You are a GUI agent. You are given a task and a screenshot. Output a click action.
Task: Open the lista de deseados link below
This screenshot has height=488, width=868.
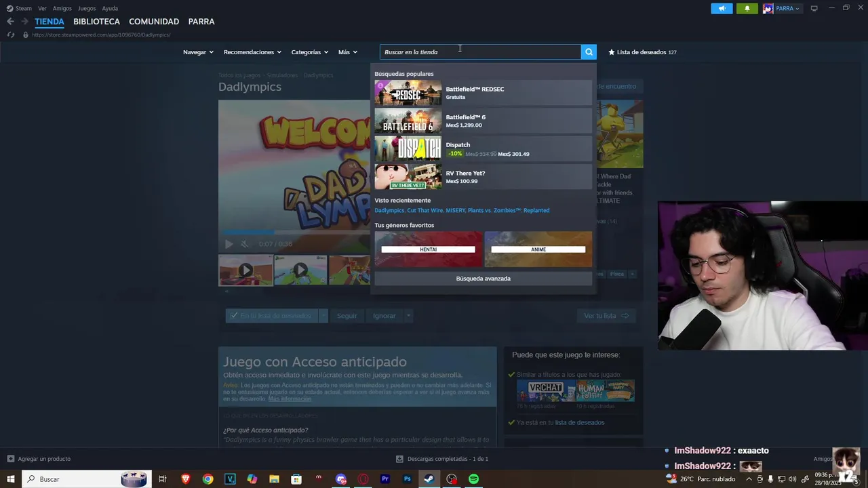coord(579,422)
